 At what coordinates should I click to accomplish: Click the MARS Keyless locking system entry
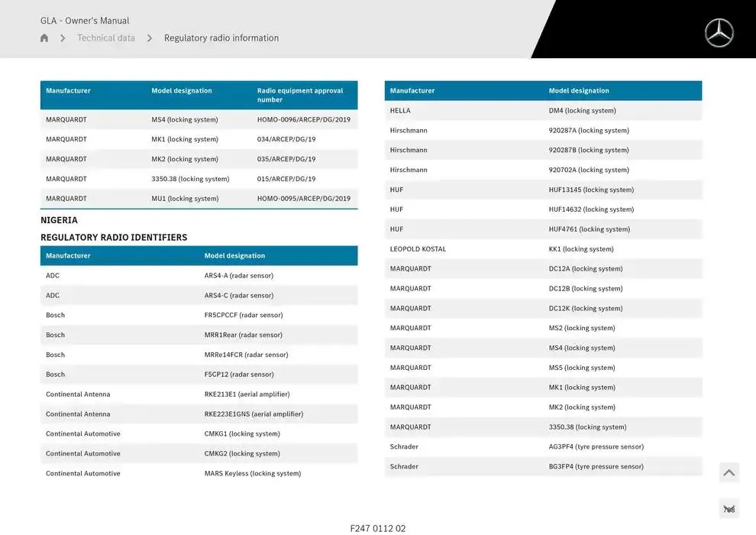coord(252,474)
